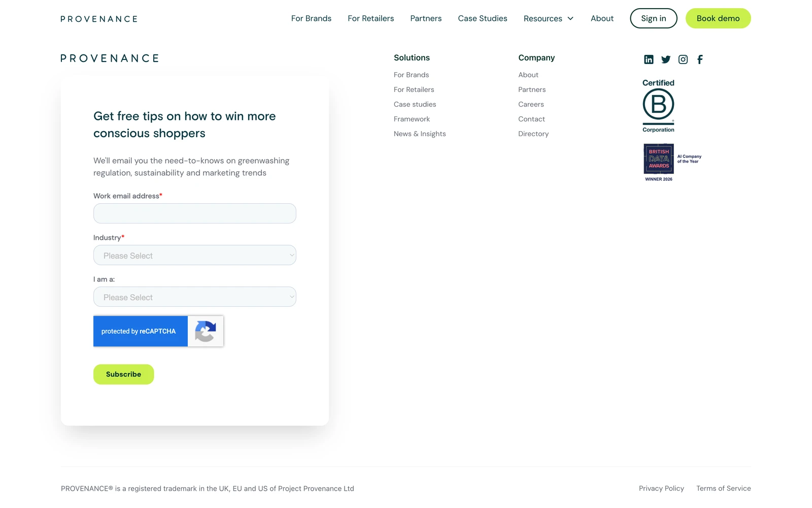Viewport: 812px width, 508px height.
Task: Click the Subscribe button
Action: click(x=123, y=374)
